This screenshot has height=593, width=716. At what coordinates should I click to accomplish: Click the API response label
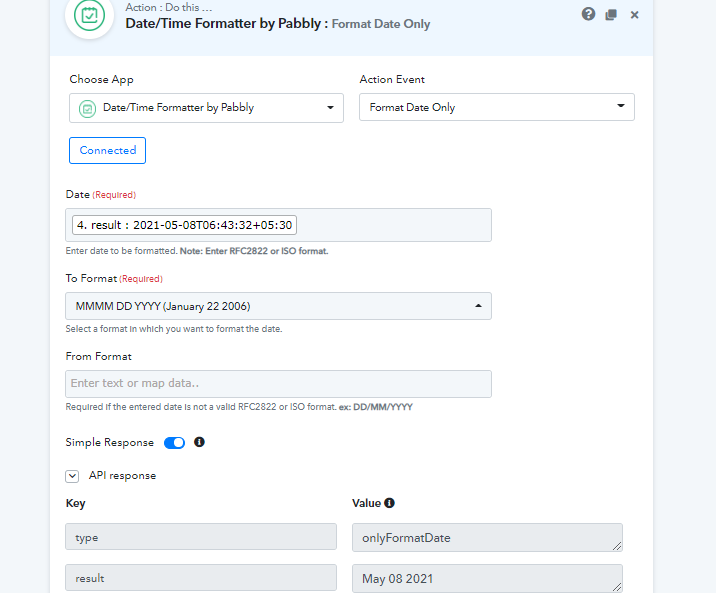(x=122, y=476)
